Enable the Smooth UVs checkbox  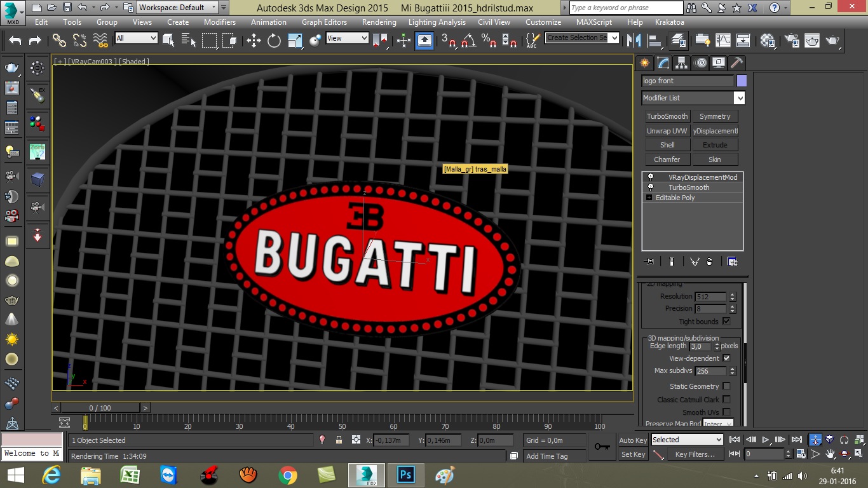point(726,412)
